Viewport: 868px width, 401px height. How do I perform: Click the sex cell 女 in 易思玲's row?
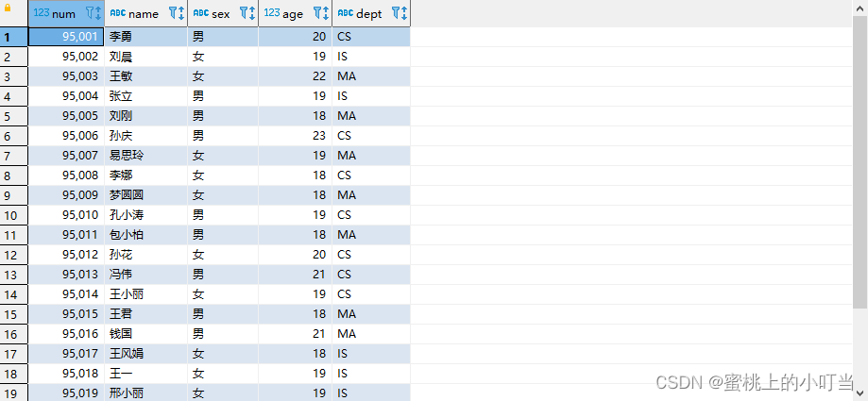click(x=223, y=156)
